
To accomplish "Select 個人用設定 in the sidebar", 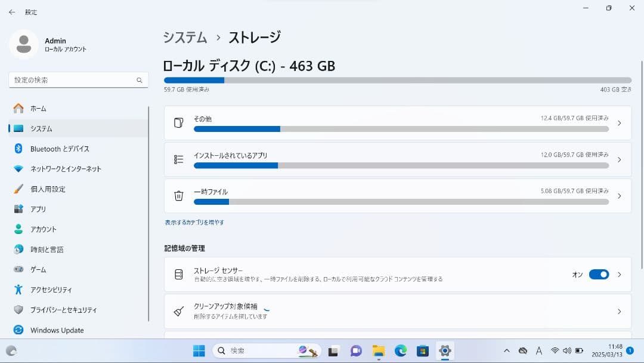I will (51, 189).
